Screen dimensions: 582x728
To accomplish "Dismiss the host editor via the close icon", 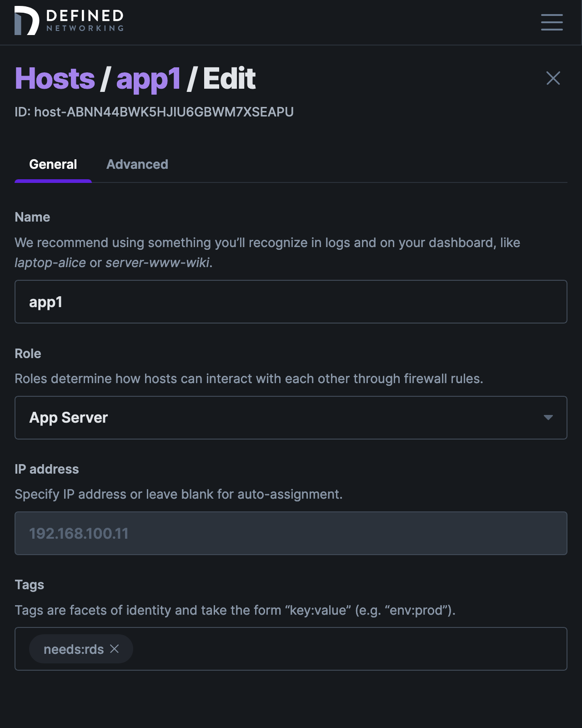I will pyautogui.click(x=553, y=78).
